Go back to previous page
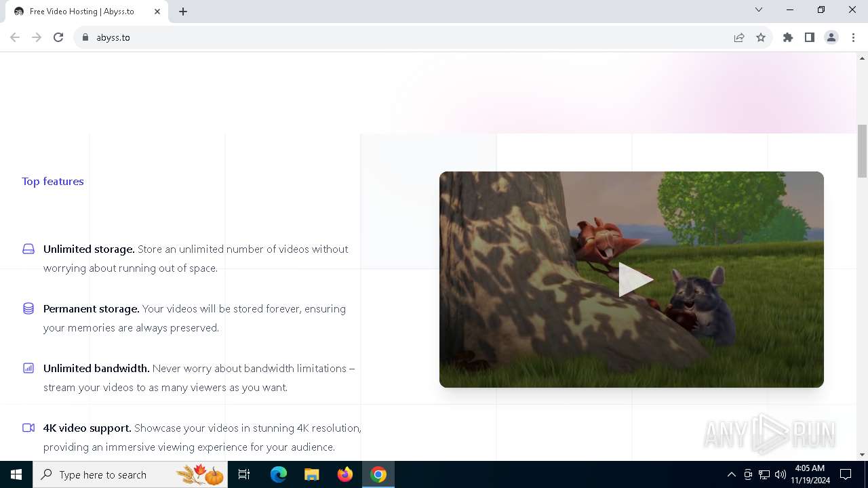Screen dimensions: 868x488 pyautogui.click(x=15, y=37)
